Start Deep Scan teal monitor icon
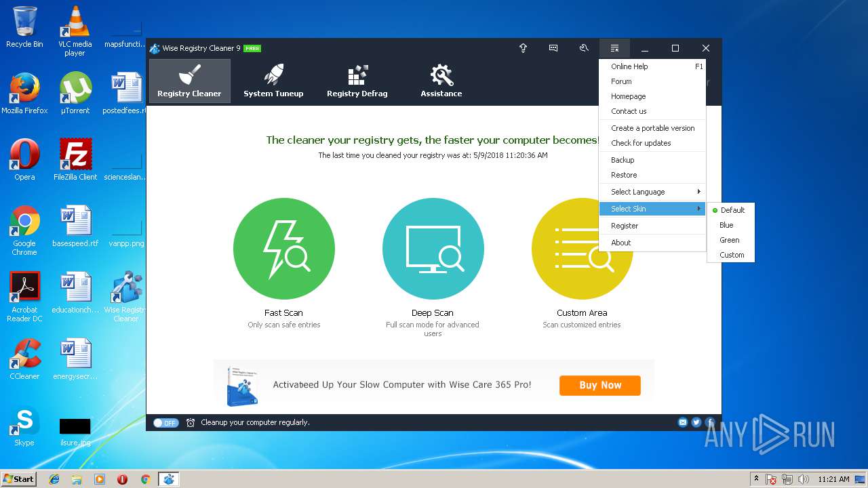868x488 pixels. 433,249
